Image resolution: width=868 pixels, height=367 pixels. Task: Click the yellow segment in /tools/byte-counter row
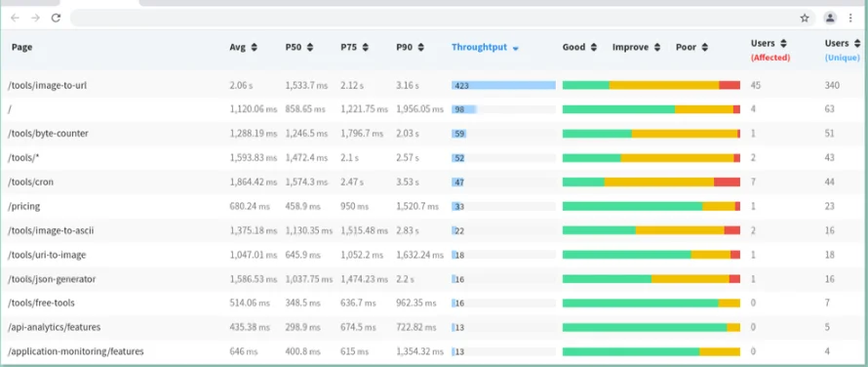pos(685,134)
